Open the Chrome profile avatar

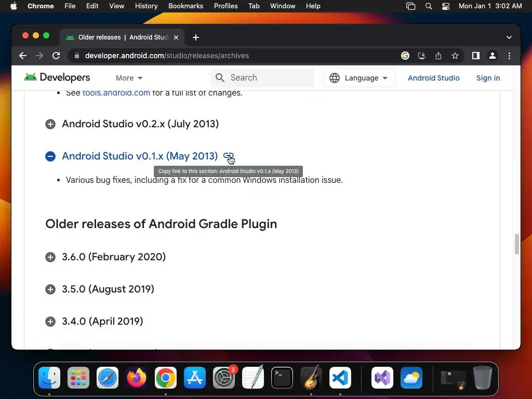[x=493, y=56]
